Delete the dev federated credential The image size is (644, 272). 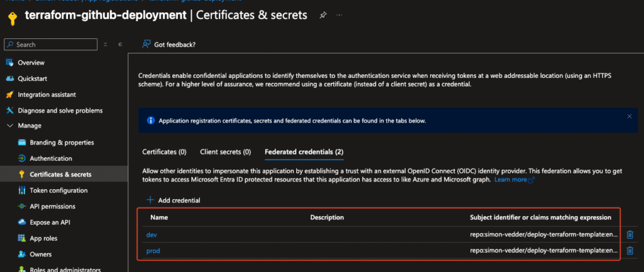630,234
